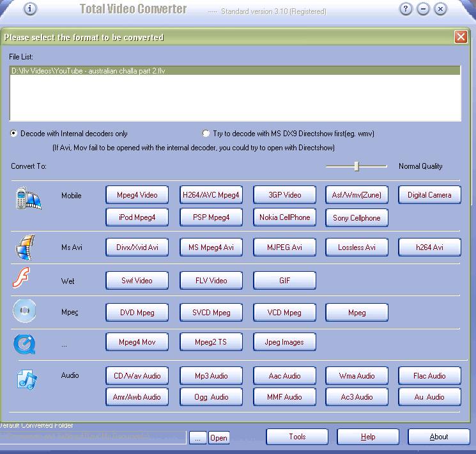Screen dimensions: 476x454
Task: Choose FLV Video format
Action: click(x=211, y=281)
